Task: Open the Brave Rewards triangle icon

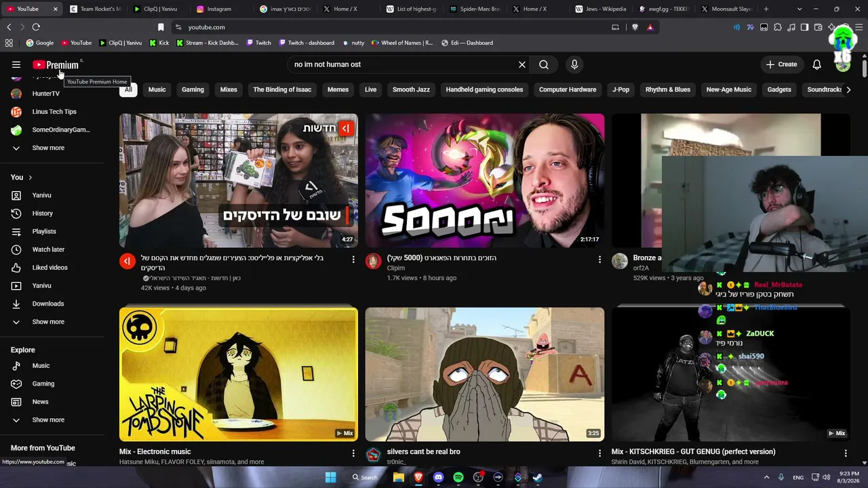Action: (650, 27)
